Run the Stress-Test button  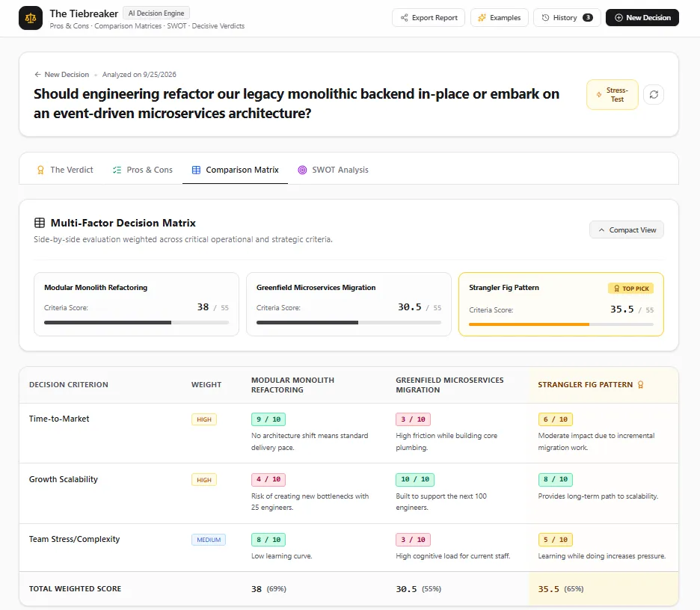[x=612, y=95]
